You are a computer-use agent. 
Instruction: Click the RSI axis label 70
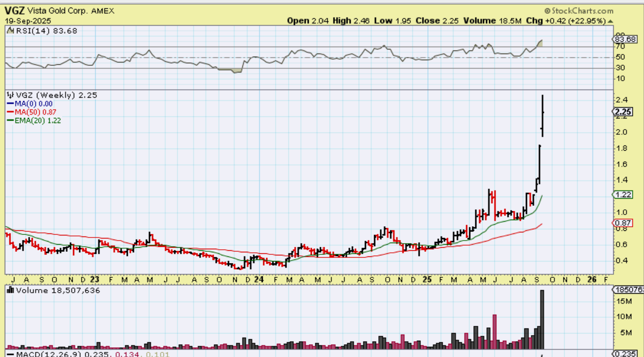pyautogui.click(x=619, y=46)
